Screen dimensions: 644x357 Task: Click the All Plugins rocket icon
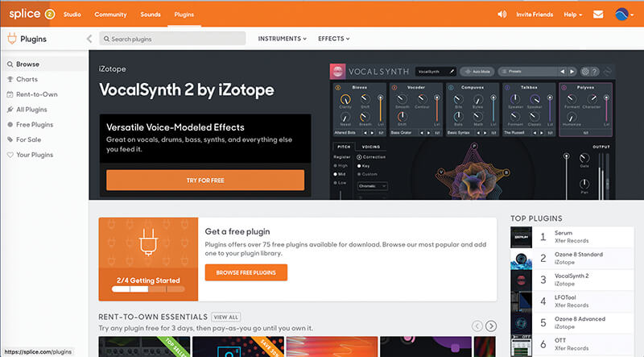point(10,110)
